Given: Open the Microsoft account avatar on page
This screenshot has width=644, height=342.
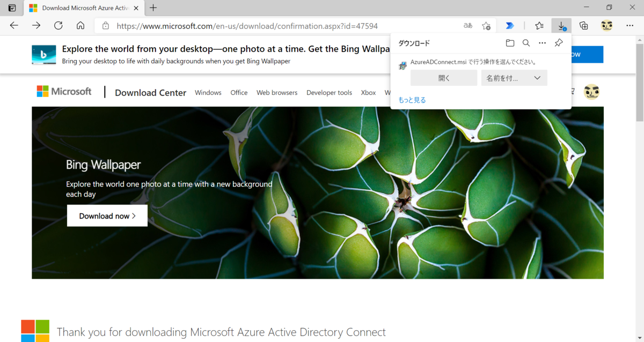Looking at the screenshot, I should 591,92.
